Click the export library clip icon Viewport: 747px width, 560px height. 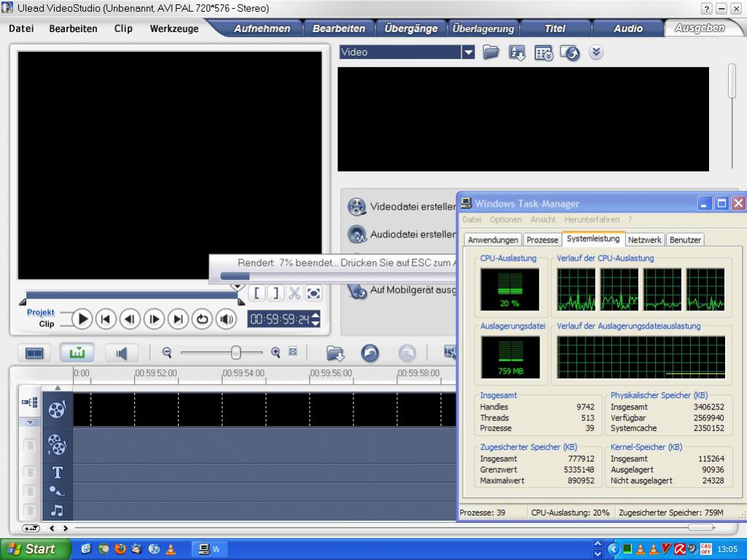point(570,53)
